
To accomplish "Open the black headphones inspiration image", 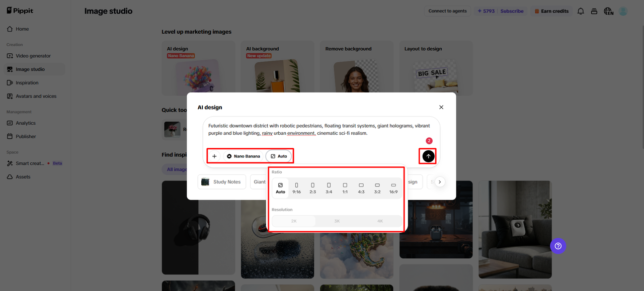I will [x=198, y=228].
